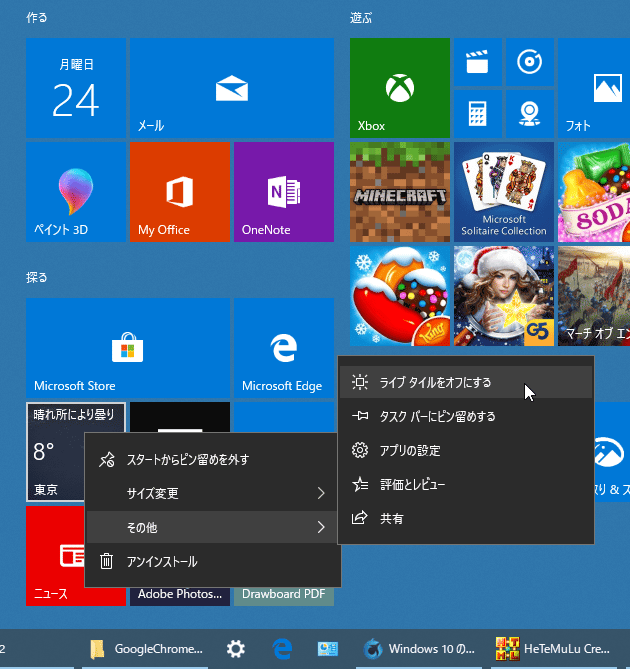The image size is (630, 669).
Task: Open the calendar tile showing 月曜日 24
Action: pos(76,88)
